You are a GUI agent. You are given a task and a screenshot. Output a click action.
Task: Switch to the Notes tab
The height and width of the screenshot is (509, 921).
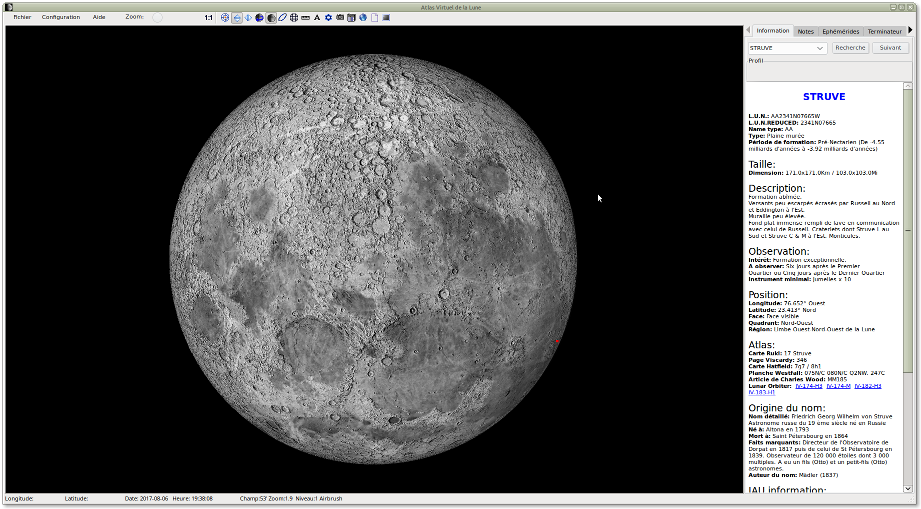tap(806, 31)
